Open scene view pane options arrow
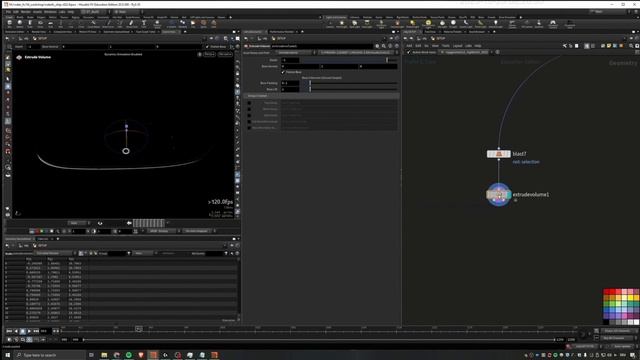Image resolution: width=640 pixels, height=360 pixels. 238,31
